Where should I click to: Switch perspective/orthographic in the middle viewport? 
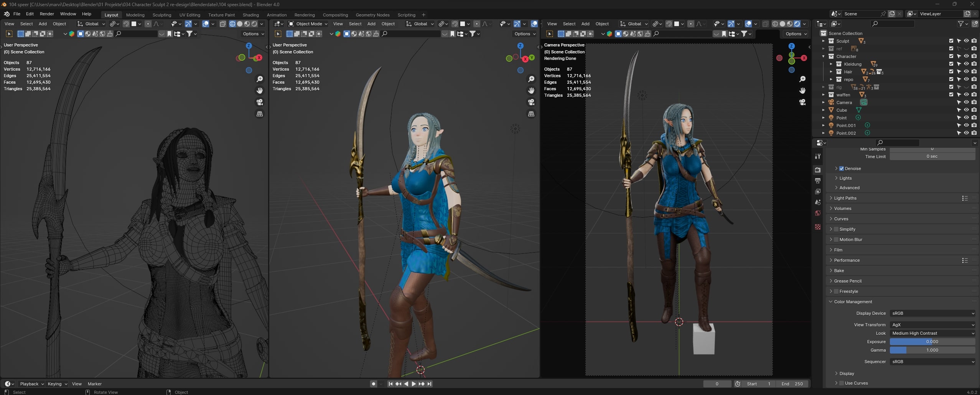click(x=531, y=114)
